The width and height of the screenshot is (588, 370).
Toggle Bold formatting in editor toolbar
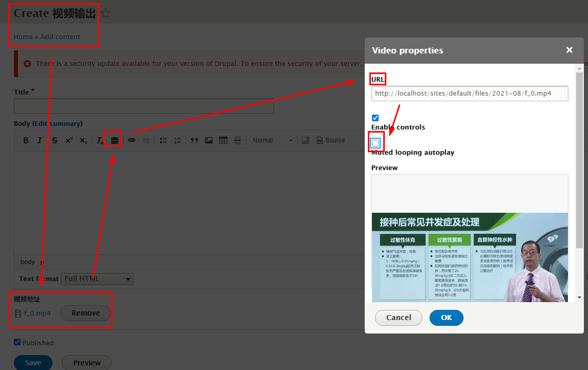pos(26,140)
